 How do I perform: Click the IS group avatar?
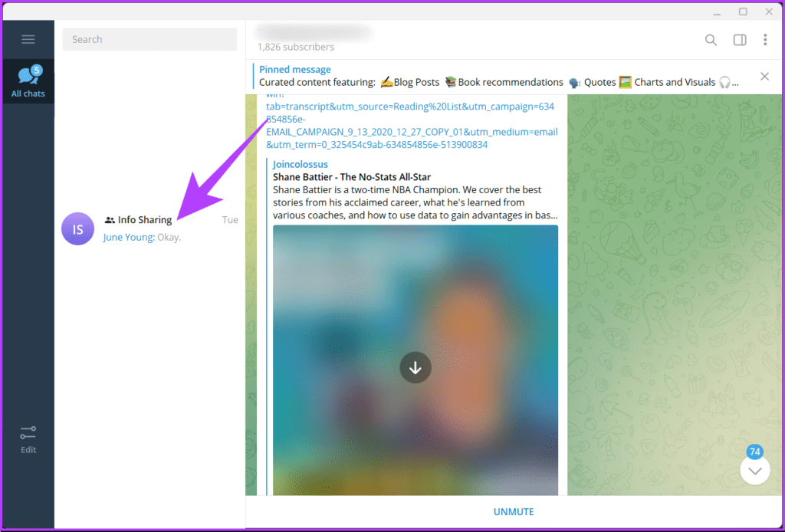click(x=77, y=228)
